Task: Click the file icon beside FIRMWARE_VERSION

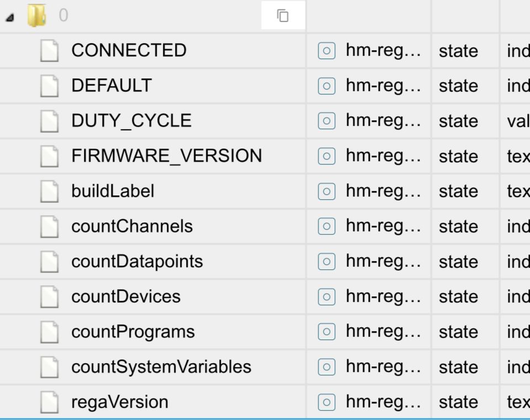Action: [x=49, y=156]
